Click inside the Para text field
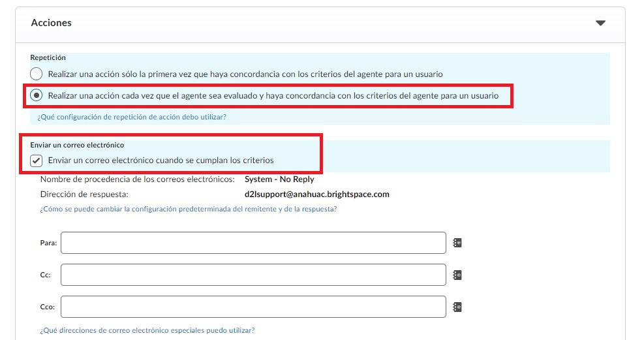The width and height of the screenshot is (644, 340). 253,243
